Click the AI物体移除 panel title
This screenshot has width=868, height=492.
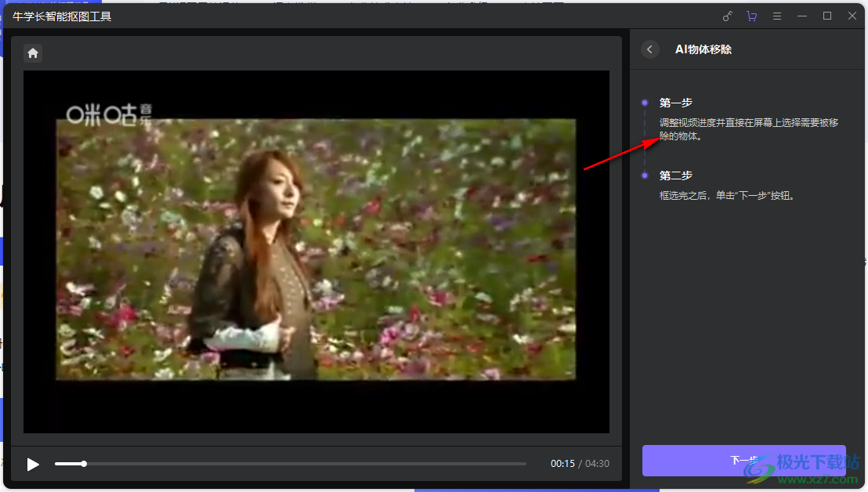pyautogui.click(x=703, y=49)
